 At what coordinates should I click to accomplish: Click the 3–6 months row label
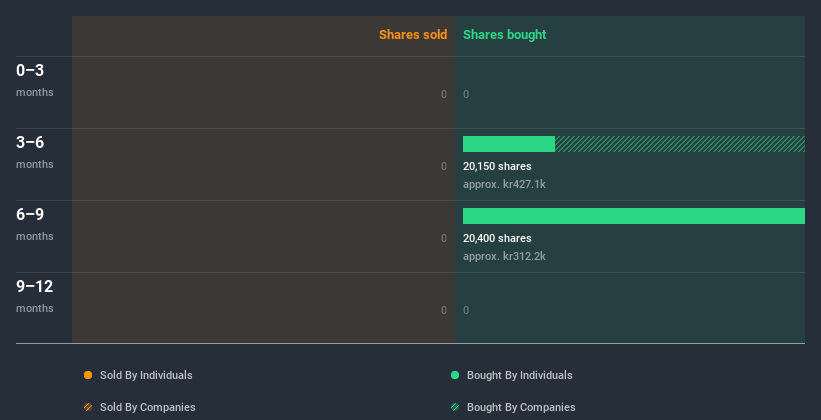[35, 152]
